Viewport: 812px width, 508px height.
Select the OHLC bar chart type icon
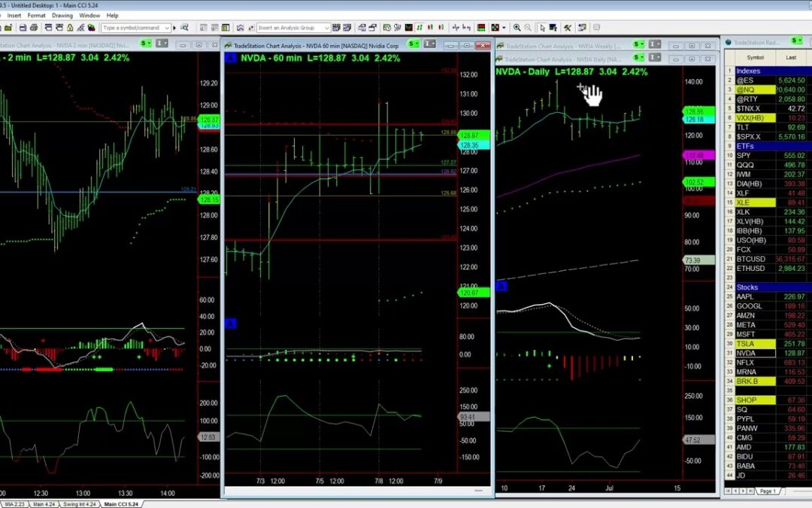(x=420, y=28)
